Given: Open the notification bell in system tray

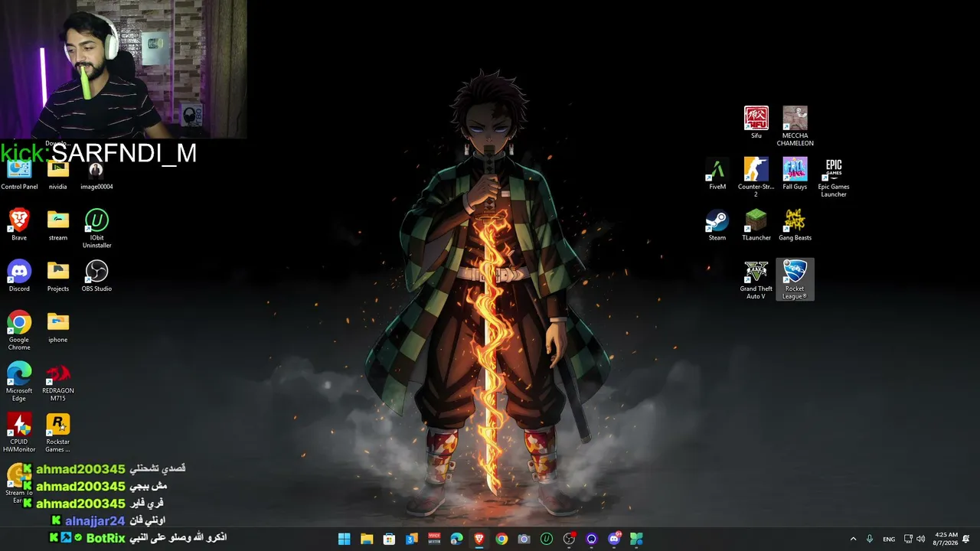Looking at the screenshot, I should (966, 540).
